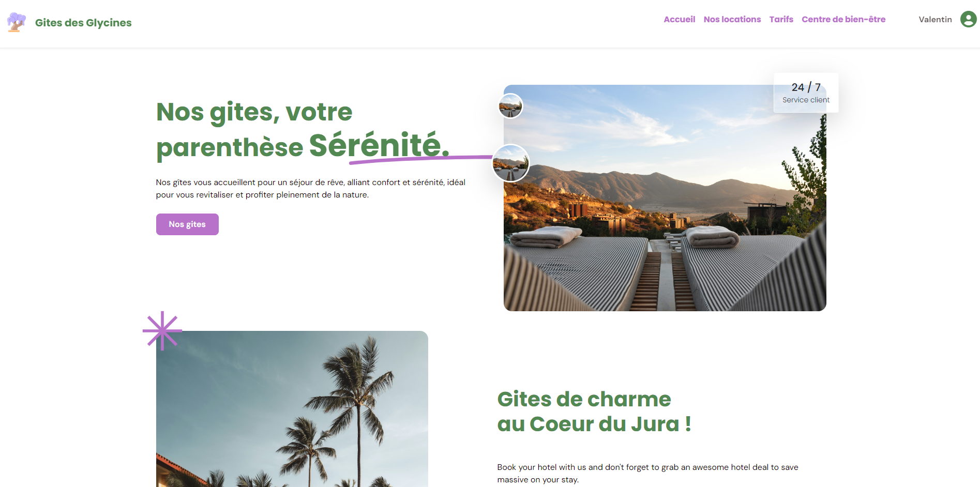The width and height of the screenshot is (980, 487).
Task: Click the Gites des Glycines brand name
Action: coord(83,23)
